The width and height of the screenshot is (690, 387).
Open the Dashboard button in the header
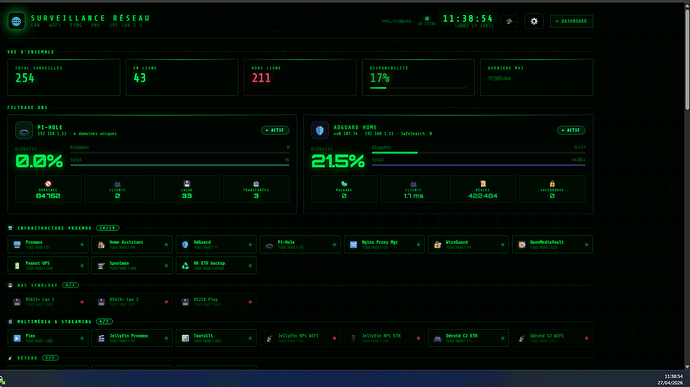pyautogui.click(x=571, y=21)
